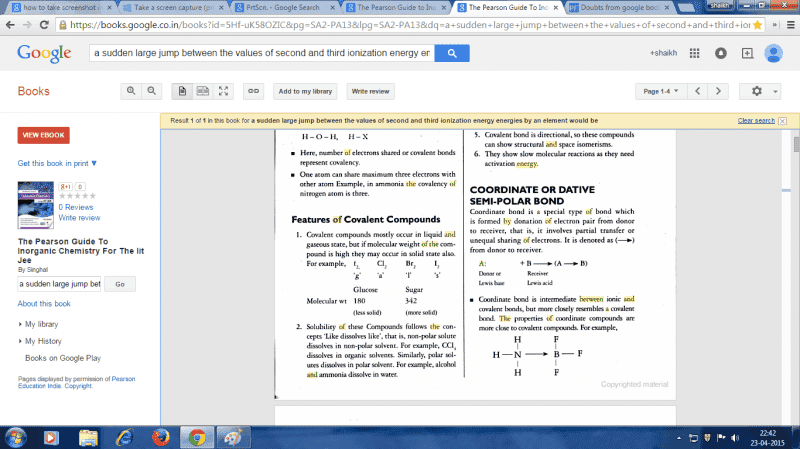
Task: Click the Books heading link
Action: tap(34, 91)
